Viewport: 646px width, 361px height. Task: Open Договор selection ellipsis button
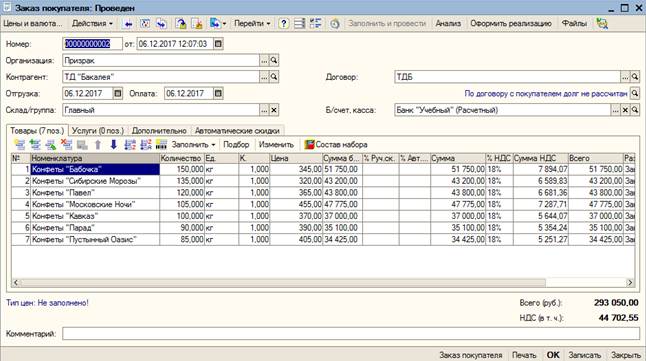coord(625,77)
